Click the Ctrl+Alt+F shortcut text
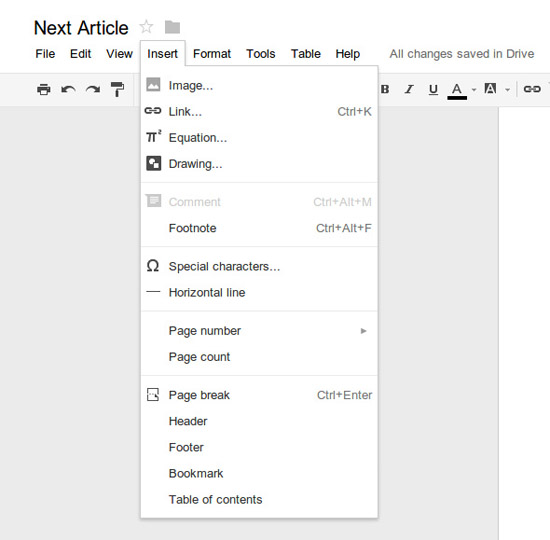This screenshot has width=550, height=540. coord(343,228)
